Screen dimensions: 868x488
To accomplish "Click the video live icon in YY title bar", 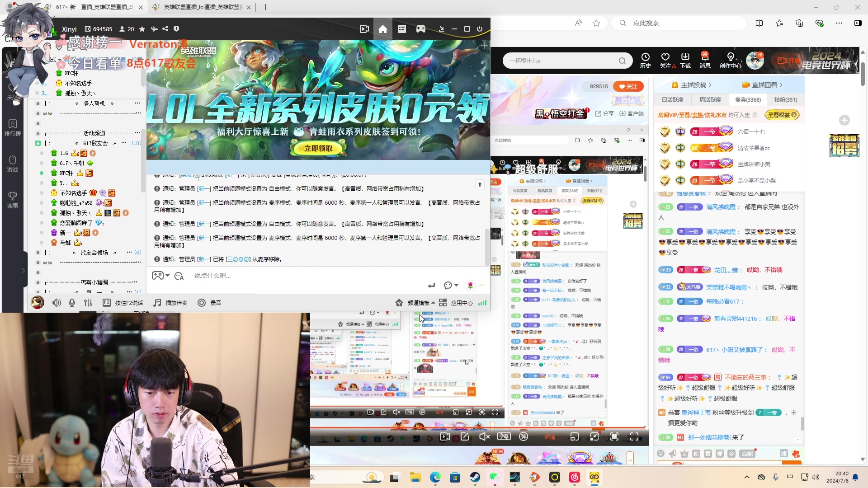I will coord(364,29).
